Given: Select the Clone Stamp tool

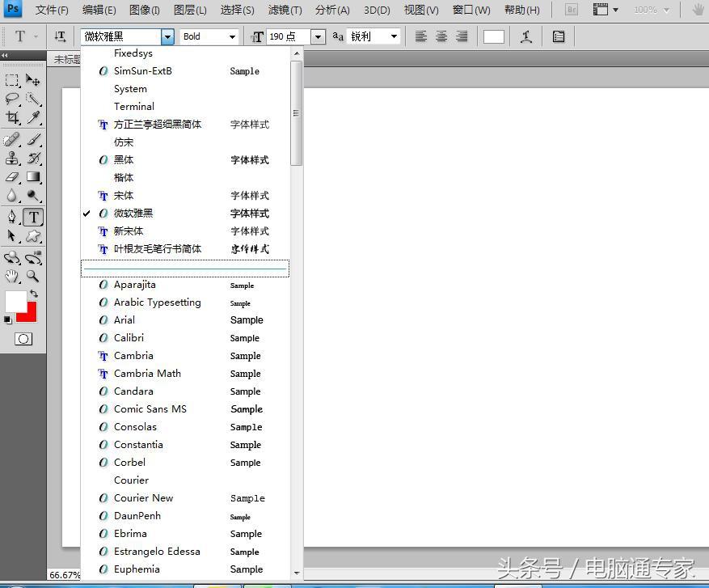Looking at the screenshot, I should pyautogui.click(x=11, y=158).
